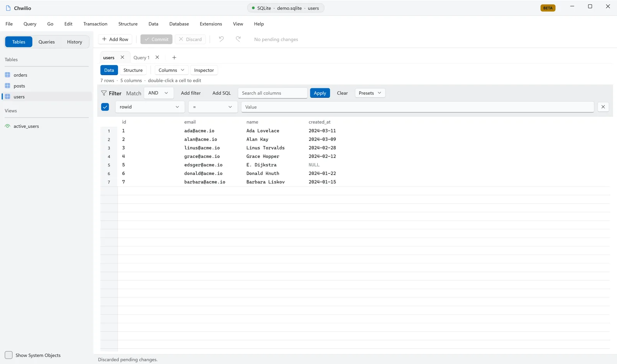Focus the filter Value input field
Image resolution: width=617 pixels, height=364 pixels.
pos(418,107)
